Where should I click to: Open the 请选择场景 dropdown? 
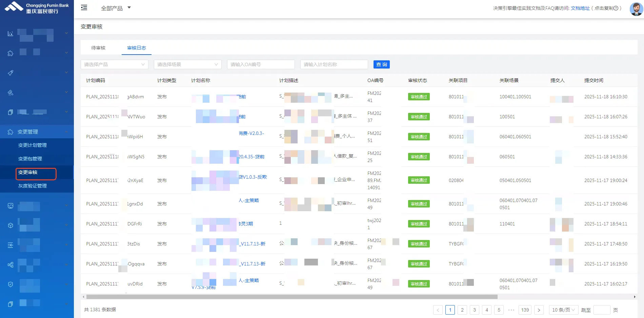187,64
